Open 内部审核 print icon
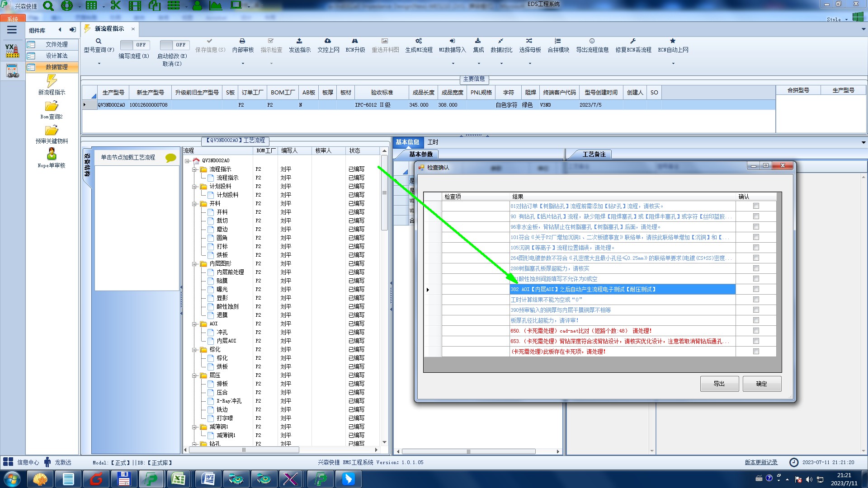Screen dimensions: 868x488 (x=242, y=41)
